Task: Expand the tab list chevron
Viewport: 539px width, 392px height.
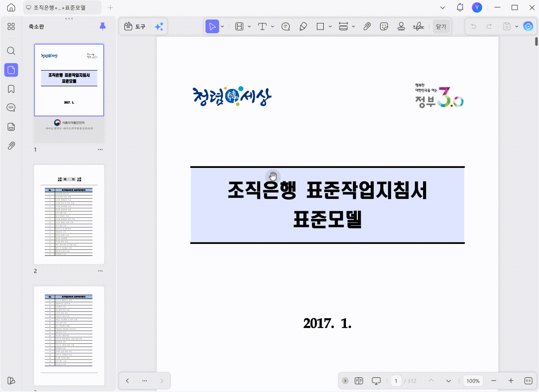Action: coord(443,8)
